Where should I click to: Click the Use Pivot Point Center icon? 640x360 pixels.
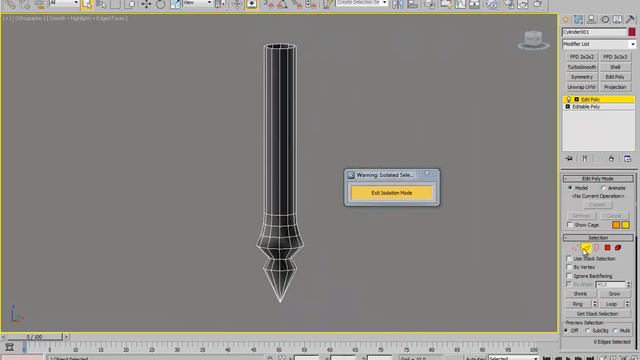220,4
